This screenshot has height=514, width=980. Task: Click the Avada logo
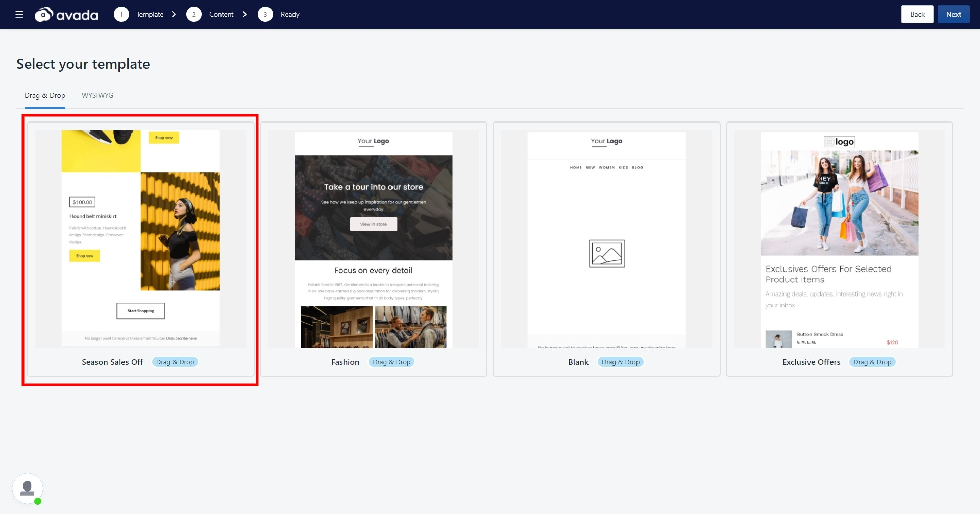coord(66,14)
